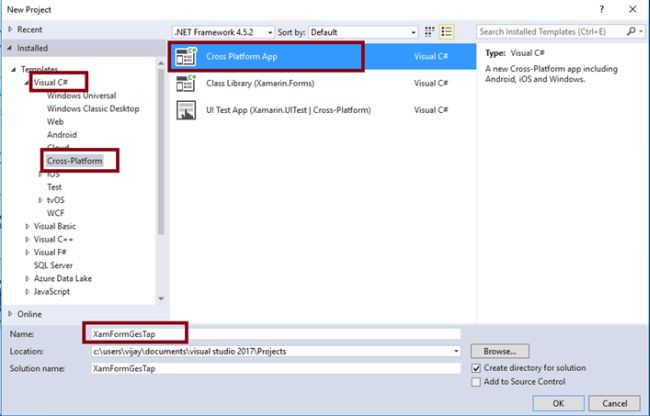Click the Cancel button
This screenshot has height=416, width=650.
click(614, 403)
